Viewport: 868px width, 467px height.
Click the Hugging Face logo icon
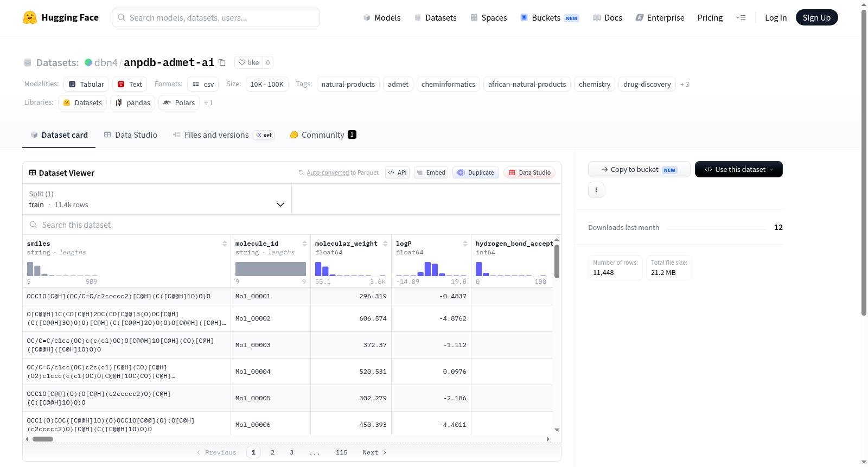[30, 17]
